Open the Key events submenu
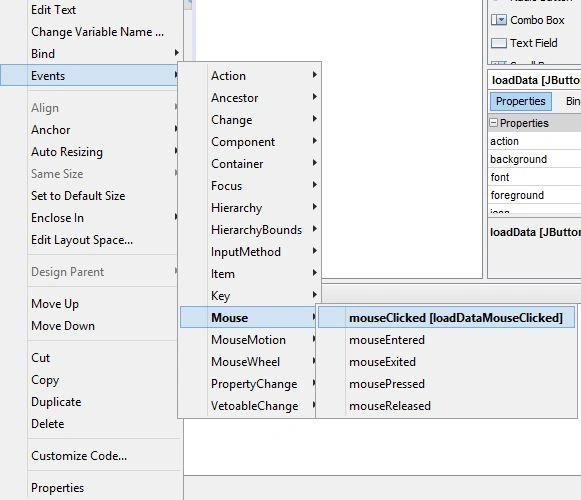The image size is (581, 500). [x=250, y=296]
